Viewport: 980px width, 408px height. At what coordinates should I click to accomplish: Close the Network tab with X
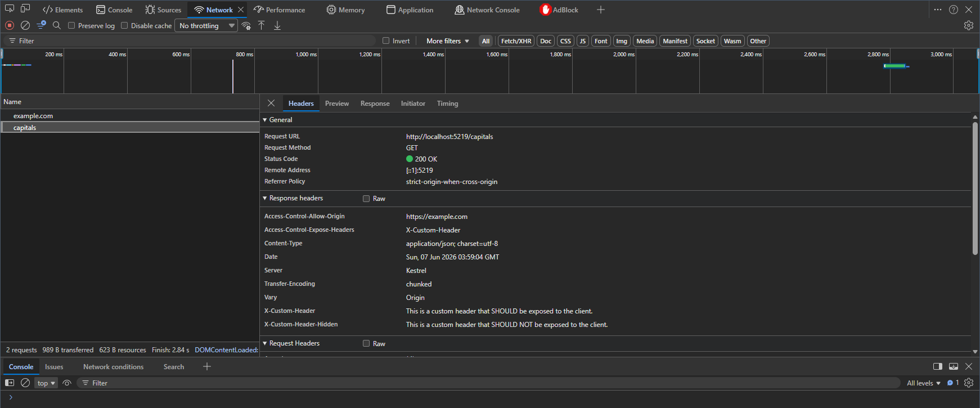coord(241,10)
